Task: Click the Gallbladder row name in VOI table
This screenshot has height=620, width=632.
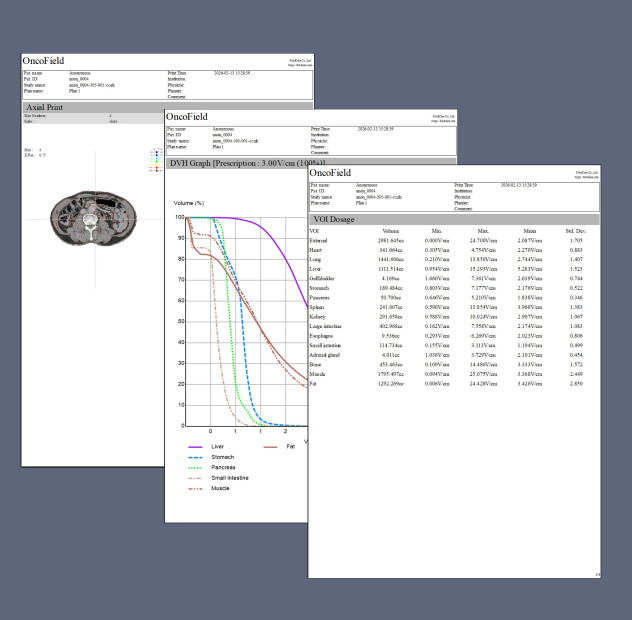Action: pos(322,279)
